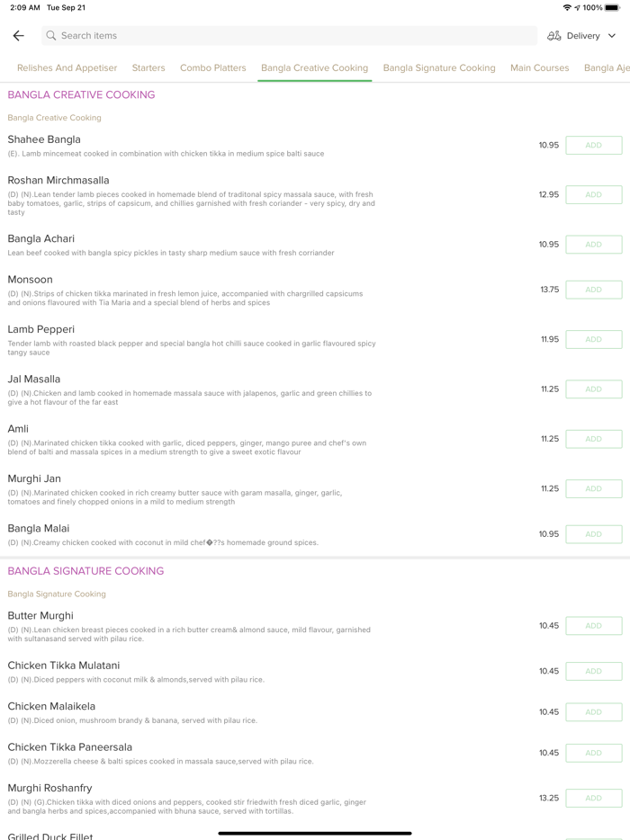Viewport: 630px width, 840px height.
Task: Open the Starters tab
Action: (x=148, y=67)
